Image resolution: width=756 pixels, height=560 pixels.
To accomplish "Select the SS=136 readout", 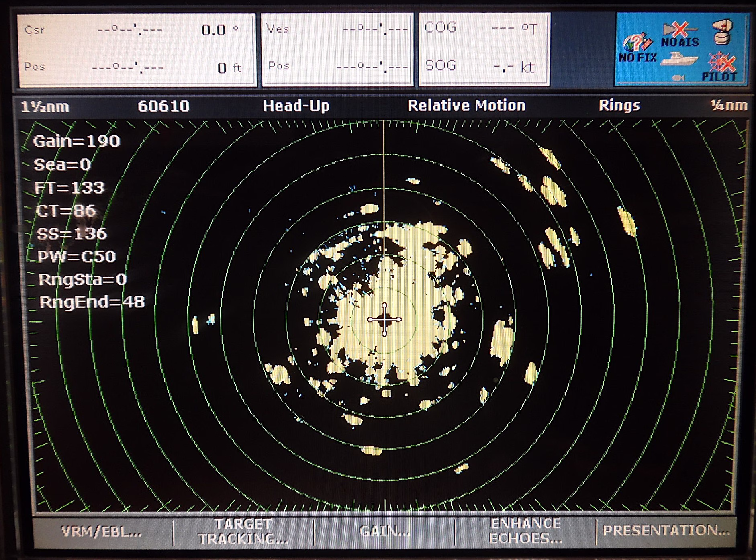I will coord(72,233).
